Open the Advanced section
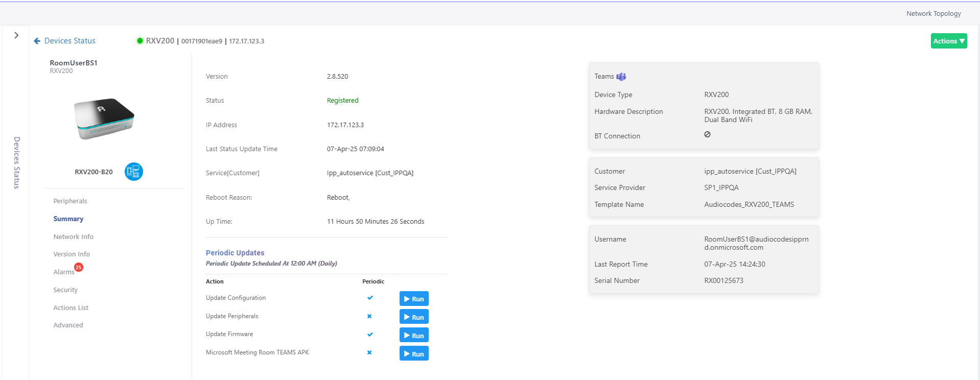Image resolution: width=980 pixels, height=380 pixels. click(x=68, y=325)
